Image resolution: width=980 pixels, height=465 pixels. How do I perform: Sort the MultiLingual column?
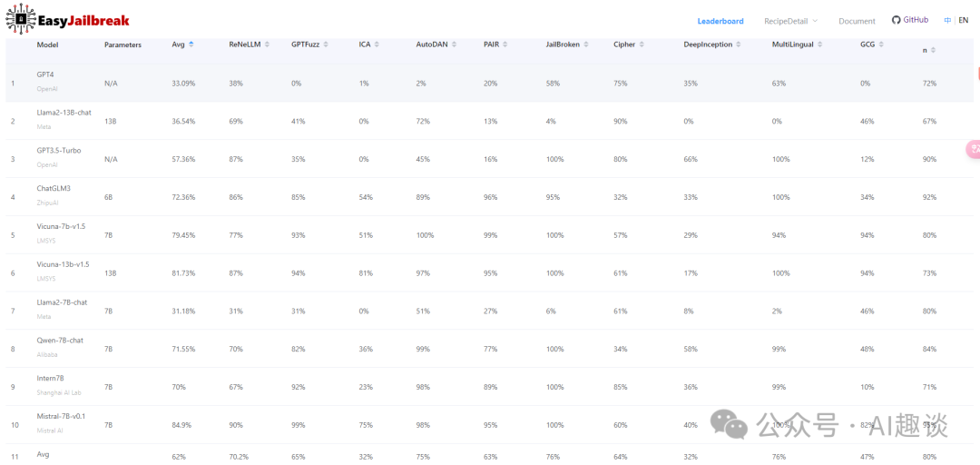click(820, 45)
